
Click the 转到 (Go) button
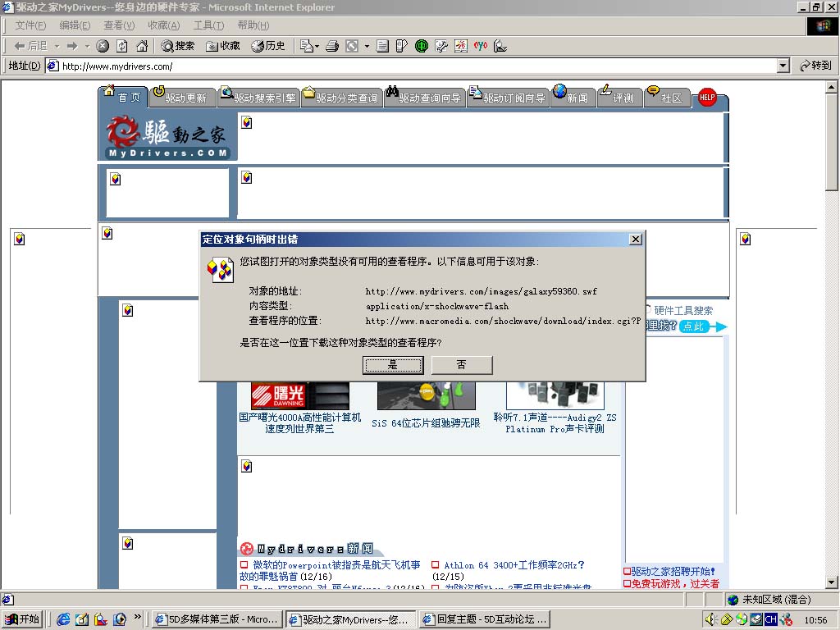click(815, 66)
